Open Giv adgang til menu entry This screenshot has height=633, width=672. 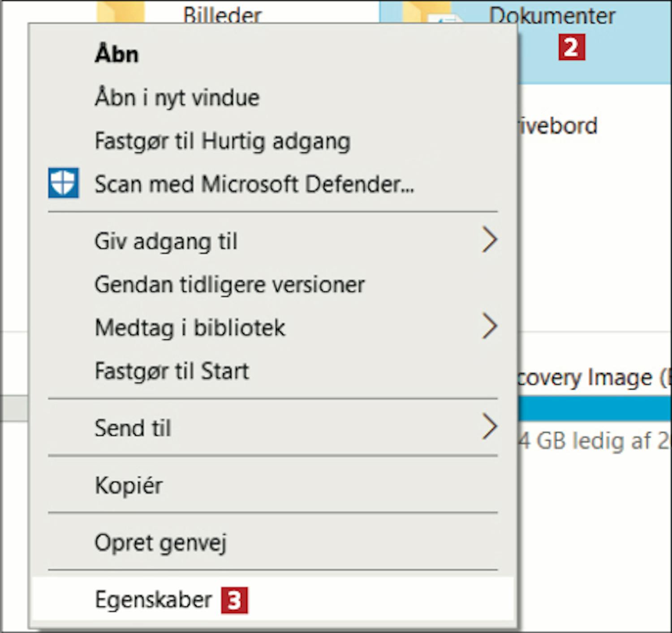(166, 242)
